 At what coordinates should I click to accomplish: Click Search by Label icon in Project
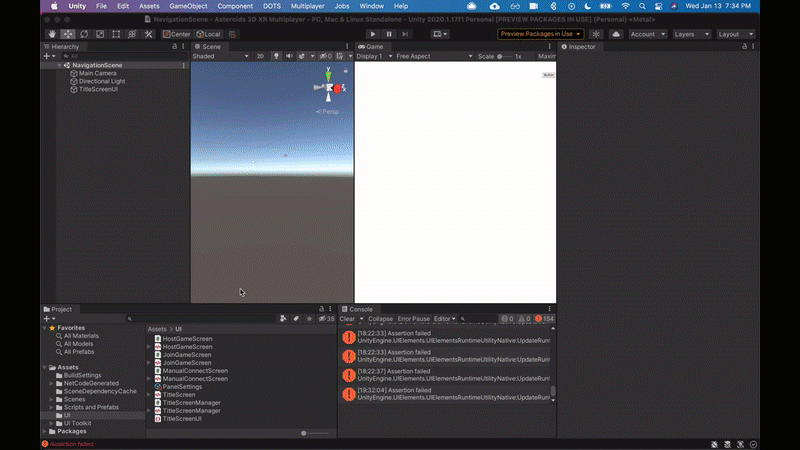pyautogui.click(x=296, y=319)
